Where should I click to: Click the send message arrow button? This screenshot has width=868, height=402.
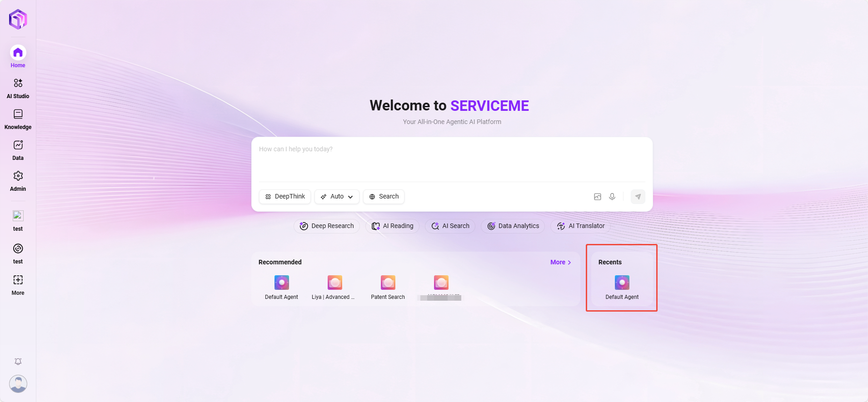coord(638,197)
